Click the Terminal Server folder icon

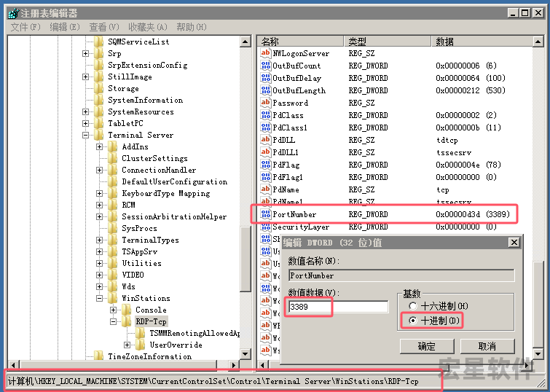tap(99, 135)
